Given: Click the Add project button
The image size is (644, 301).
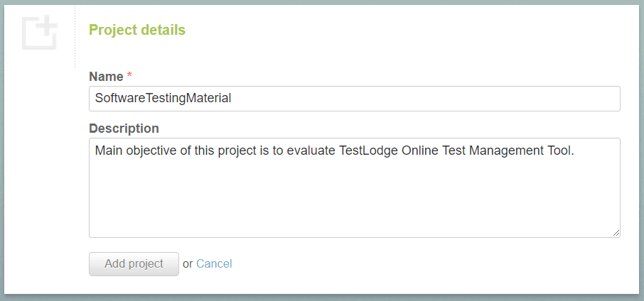Looking at the screenshot, I should 134,263.
